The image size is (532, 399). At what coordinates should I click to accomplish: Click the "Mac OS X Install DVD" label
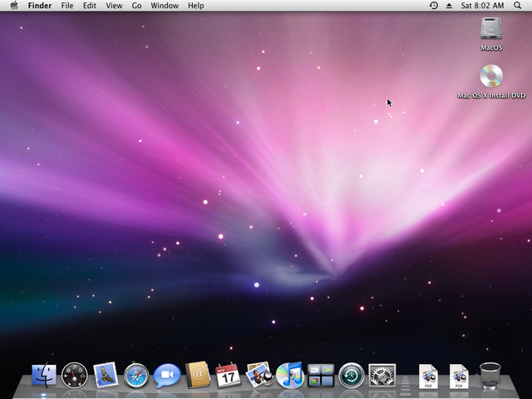[491, 96]
